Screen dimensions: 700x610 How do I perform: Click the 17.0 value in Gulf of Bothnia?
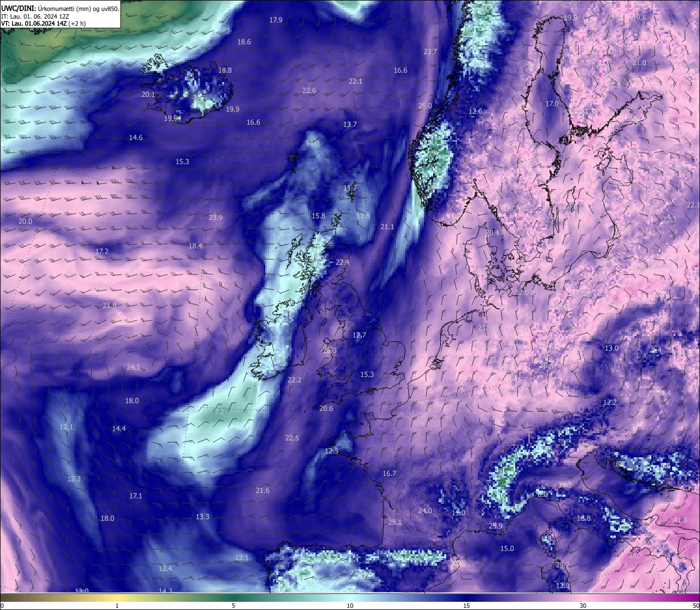[552, 104]
